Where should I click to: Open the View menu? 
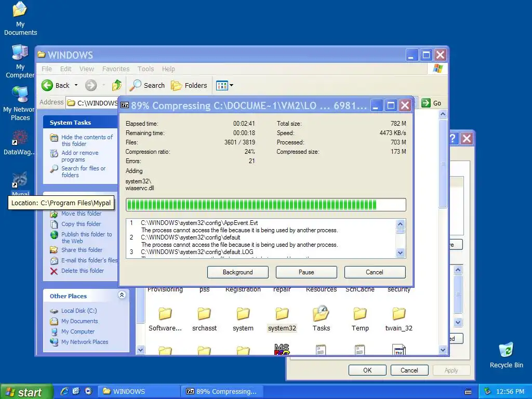(87, 69)
